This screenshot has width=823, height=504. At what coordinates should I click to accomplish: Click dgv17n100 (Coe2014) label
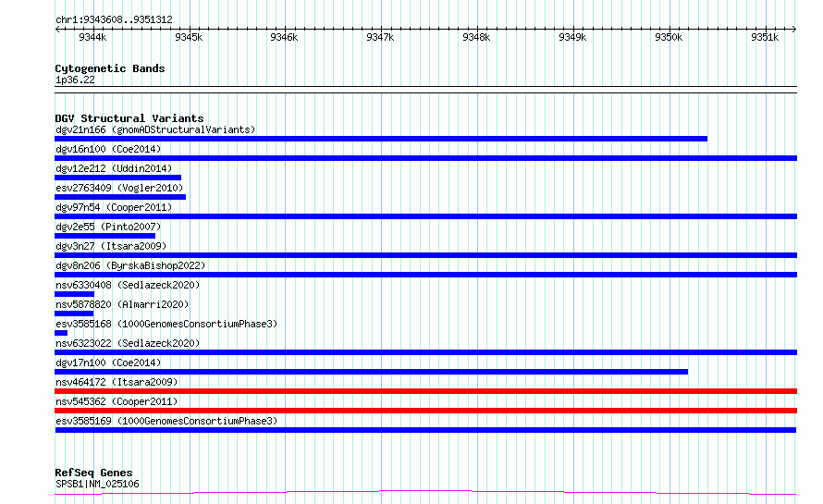pyautogui.click(x=108, y=363)
